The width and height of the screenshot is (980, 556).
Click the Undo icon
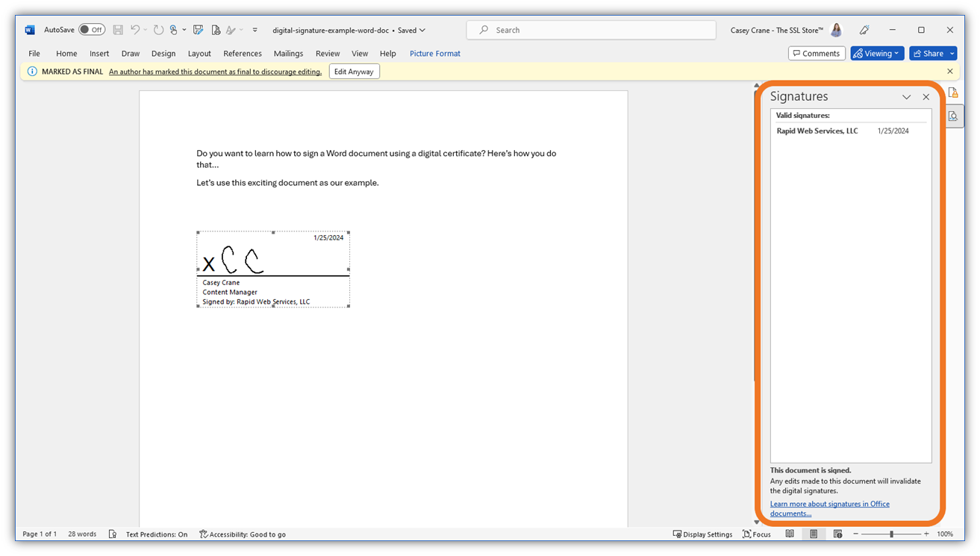pos(135,30)
